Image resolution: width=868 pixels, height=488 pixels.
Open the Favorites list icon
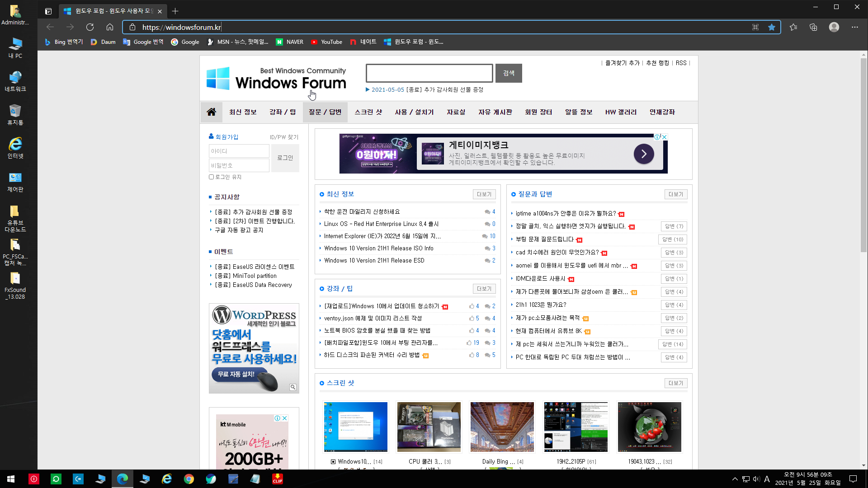(793, 27)
